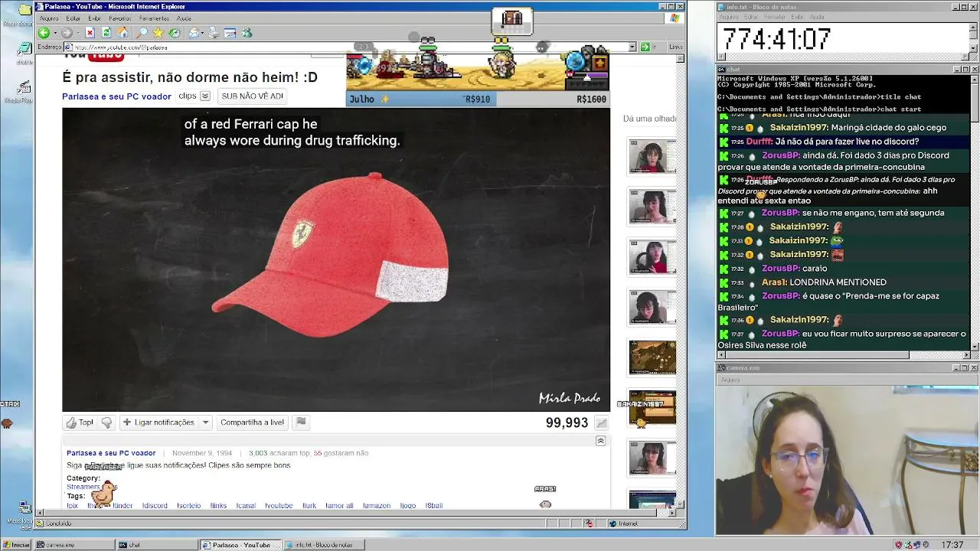Click the Streamers category link
Viewport: 980px width, 551px height.
[83, 487]
